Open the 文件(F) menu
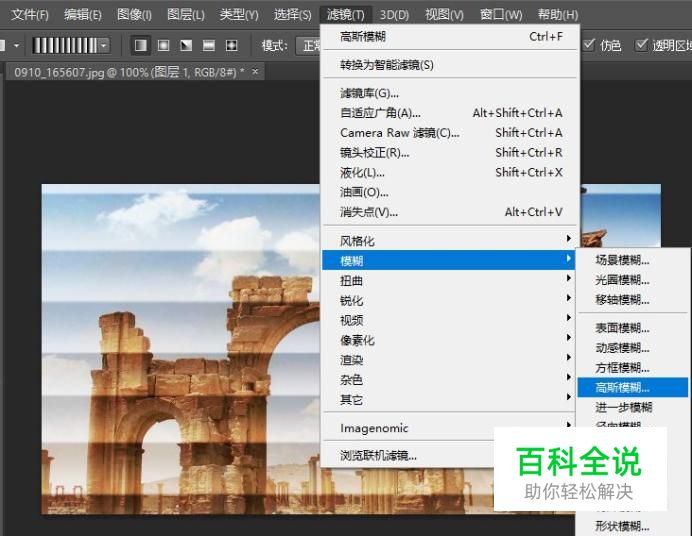This screenshot has height=536, width=692. [30, 15]
